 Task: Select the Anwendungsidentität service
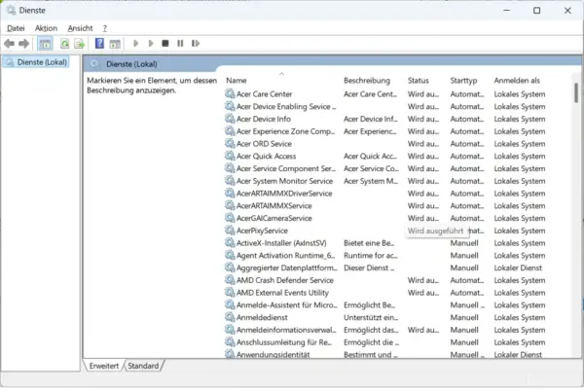click(x=385, y=354)
